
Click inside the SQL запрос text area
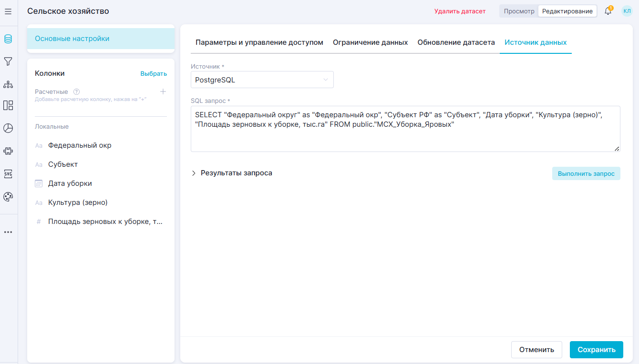click(x=405, y=138)
